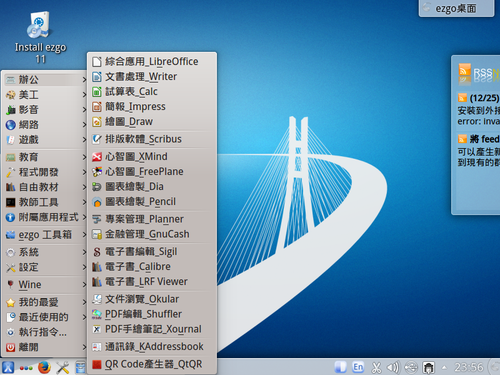Open 電子書_LRF Viewer entry

pyautogui.click(x=152, y=282)
